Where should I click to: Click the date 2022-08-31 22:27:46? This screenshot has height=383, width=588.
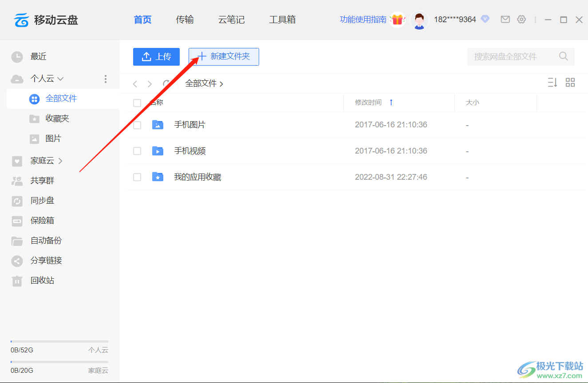[391, 177]
